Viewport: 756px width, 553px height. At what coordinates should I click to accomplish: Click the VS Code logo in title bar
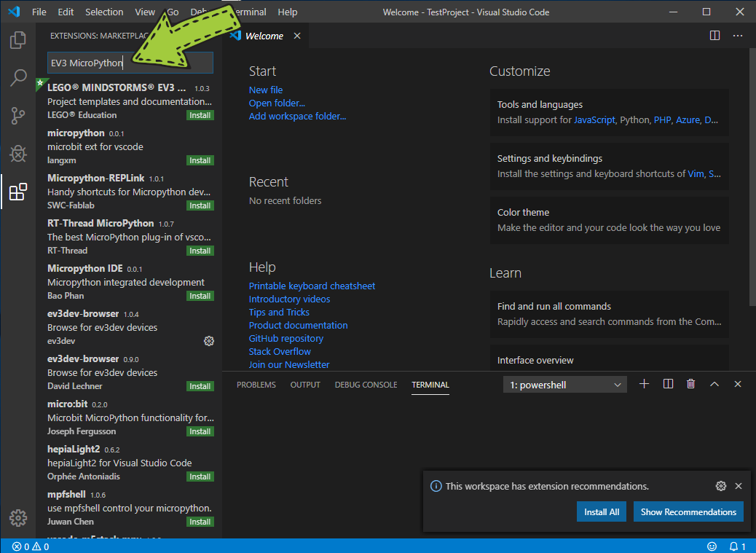click(14, 12)
